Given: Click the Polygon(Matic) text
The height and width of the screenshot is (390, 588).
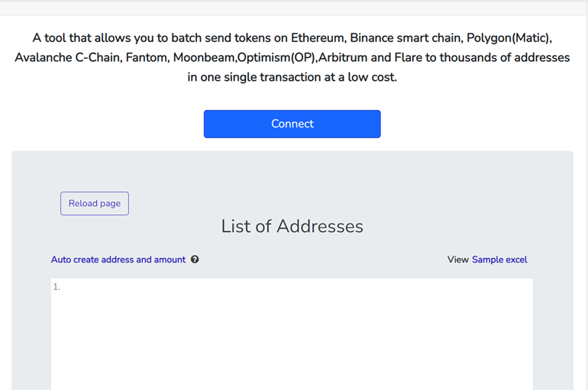Looking at the screenshot, I should 508,38.
